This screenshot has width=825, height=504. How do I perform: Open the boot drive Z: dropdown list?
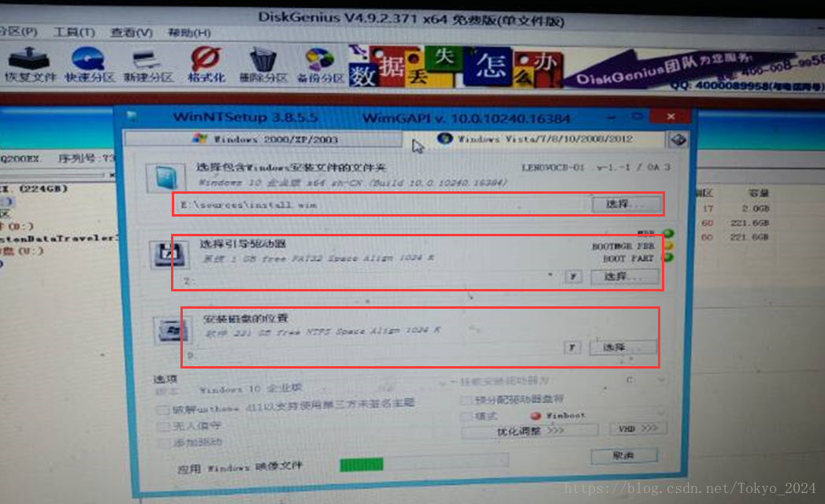[x=550, y=275]
